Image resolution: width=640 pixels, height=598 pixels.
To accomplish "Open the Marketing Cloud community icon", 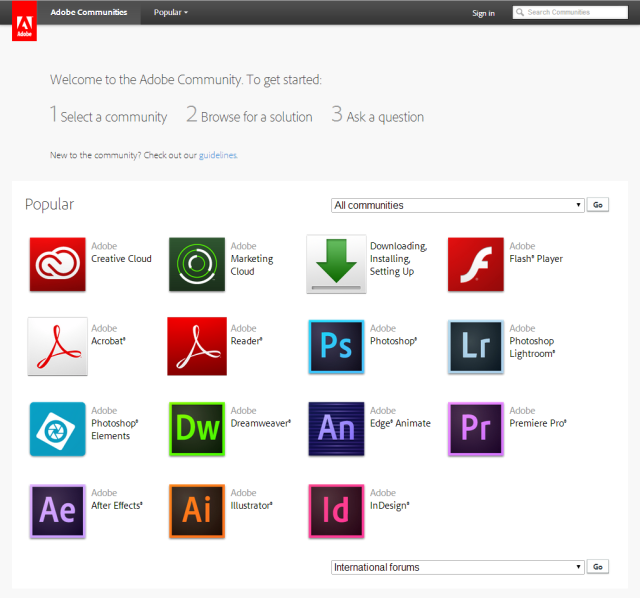I will click(x=197, y=264).
